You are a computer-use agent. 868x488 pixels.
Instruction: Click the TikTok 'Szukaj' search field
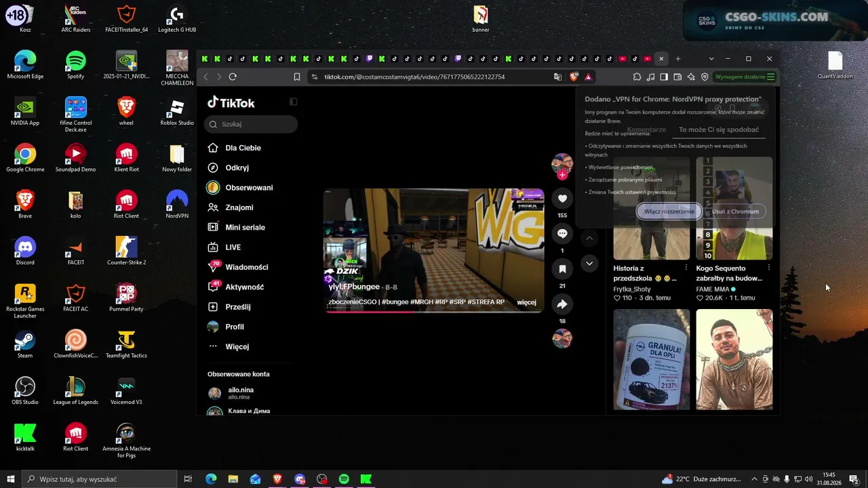(x=251, y=124)
